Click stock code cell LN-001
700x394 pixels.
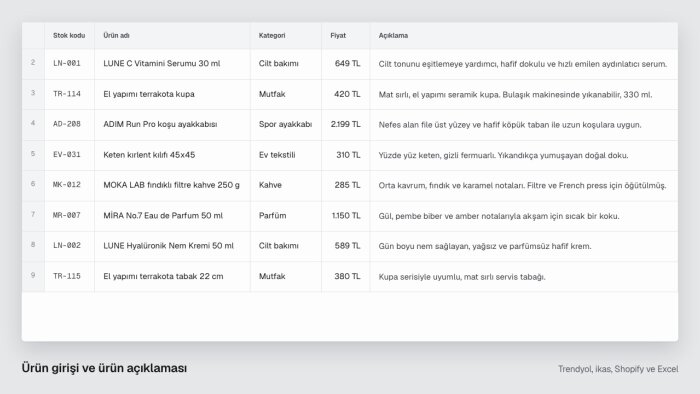(x=69, y=64)
